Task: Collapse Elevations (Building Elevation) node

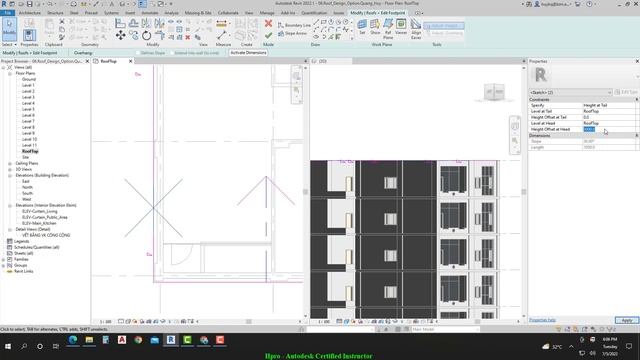Action: pyautogui.click(x=9, y=175)
